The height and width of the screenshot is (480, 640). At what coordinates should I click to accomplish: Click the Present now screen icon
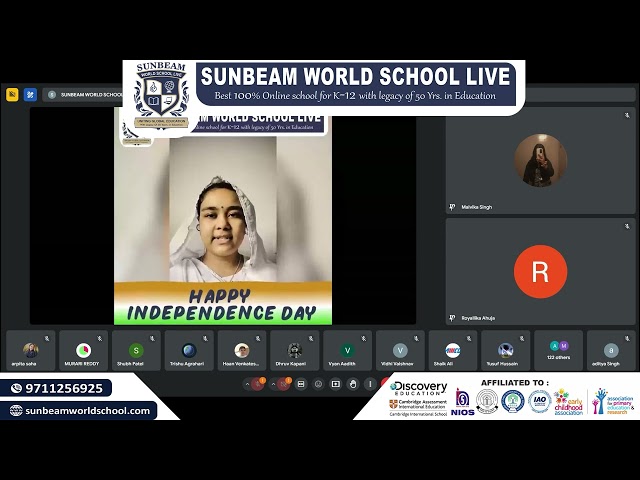point(336,384)
